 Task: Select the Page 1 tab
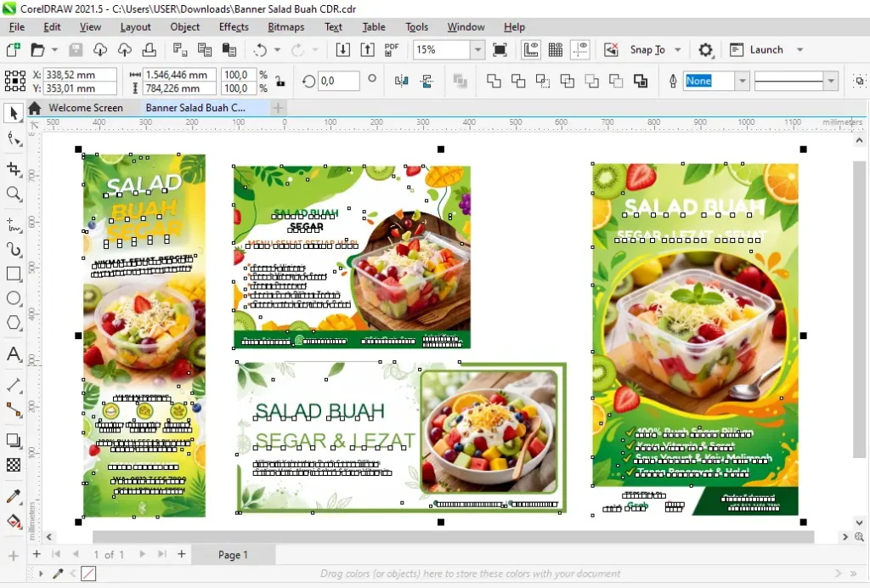pyautogui.click(x=233, y=555)
